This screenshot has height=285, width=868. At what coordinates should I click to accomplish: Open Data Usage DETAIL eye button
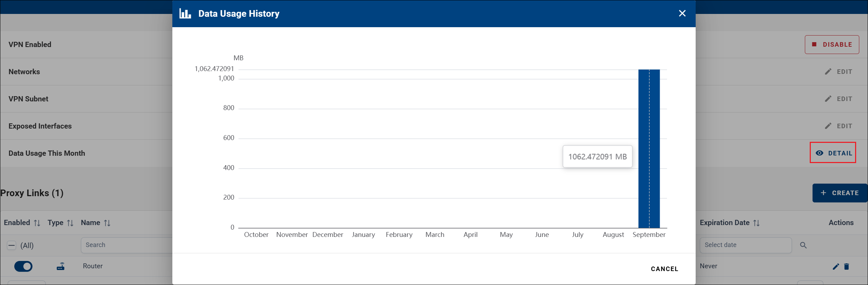point(833,153)
